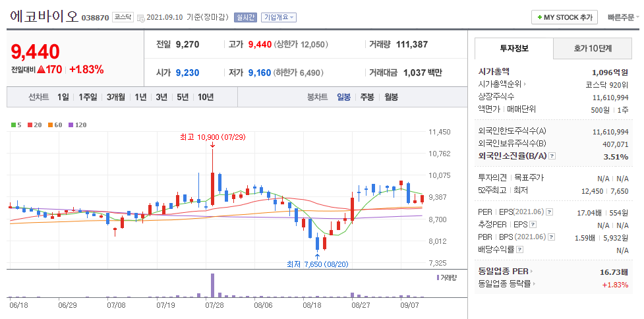Select the 일봉 daily candle chart
The height and width of the screenshot is (319, 644).
click(344, 98)
